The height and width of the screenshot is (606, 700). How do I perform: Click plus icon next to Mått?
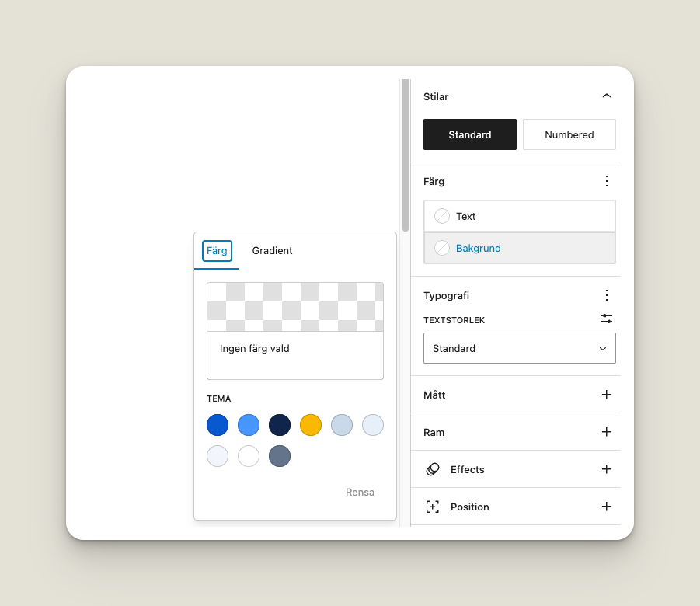pyautogui.click(x=607, y=395)
